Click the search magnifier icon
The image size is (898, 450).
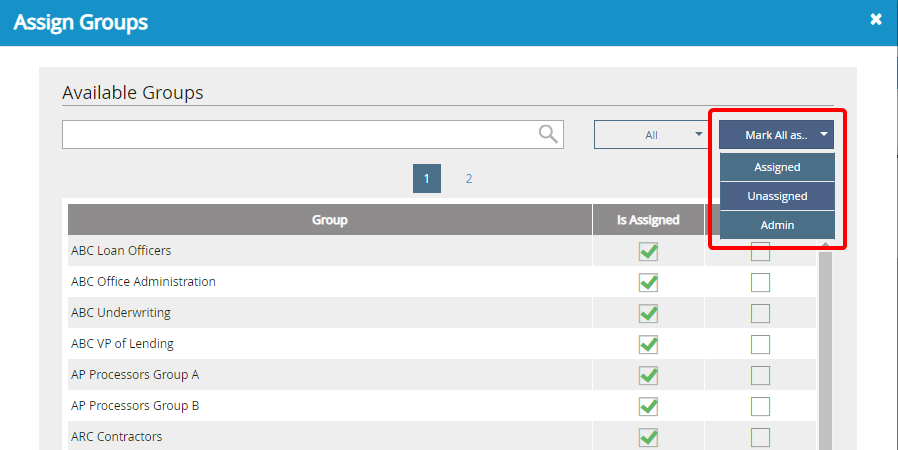[x=548, y=134]
